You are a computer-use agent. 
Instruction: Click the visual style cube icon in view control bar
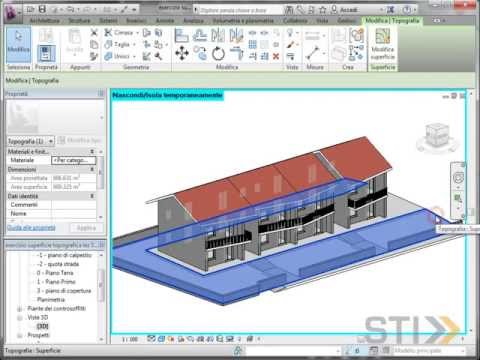pyautogui.click(x=161, y=339)
